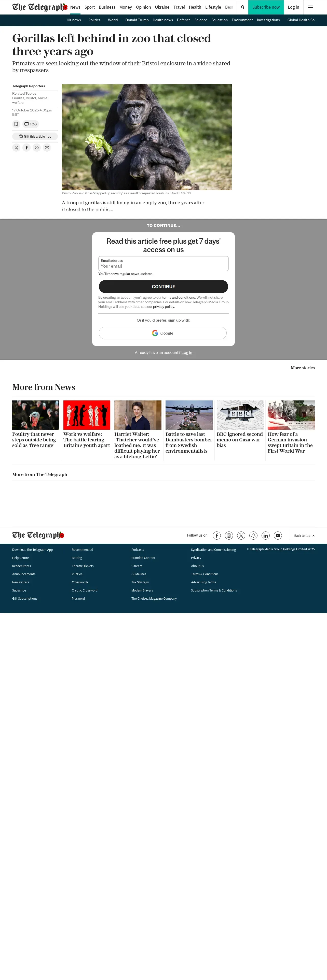Open the Money section
This screenshot has width=327, height=980.
(x=126, y=7)
